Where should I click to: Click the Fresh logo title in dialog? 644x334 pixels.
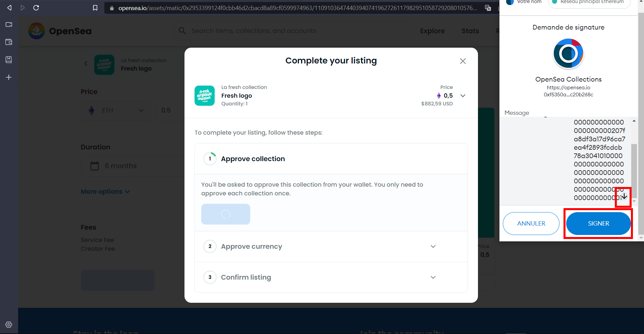[x=237, y=96]
